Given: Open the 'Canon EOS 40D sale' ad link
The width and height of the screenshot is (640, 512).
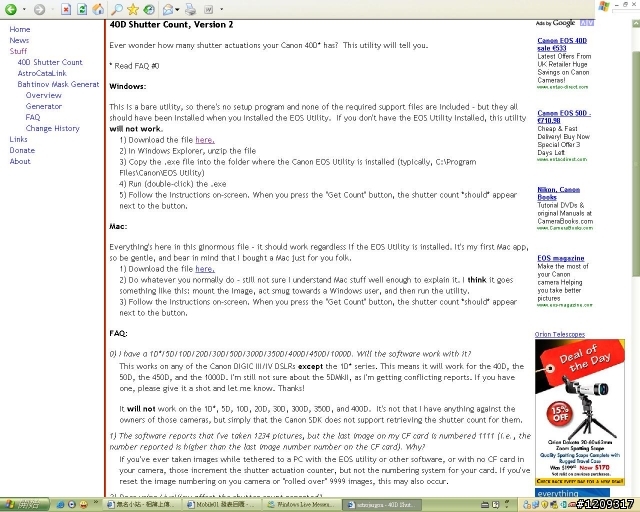Looking at the screenshot, I should point(562,45).
